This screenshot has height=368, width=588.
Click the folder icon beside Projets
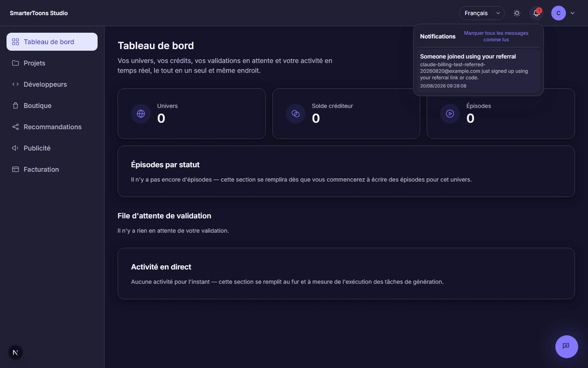[16, 63]
